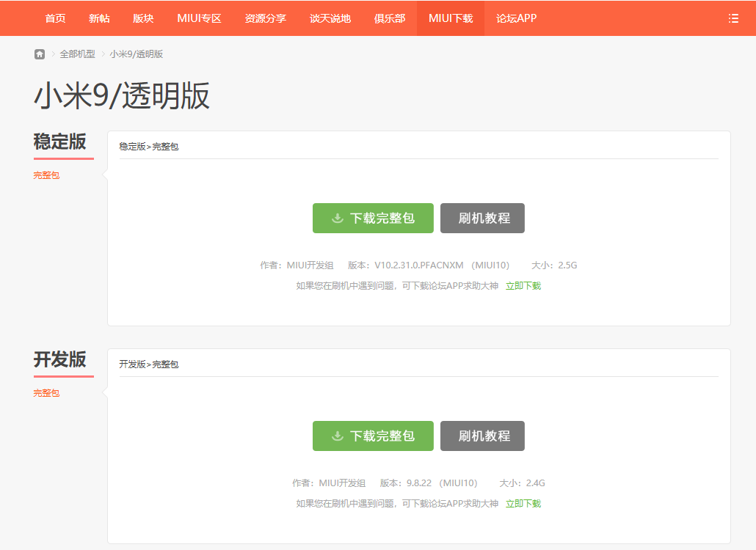Open 俱乐部 in navigation bar
Image resolution: width=756 pixels, height=550 pixels.
coord(390,18)
